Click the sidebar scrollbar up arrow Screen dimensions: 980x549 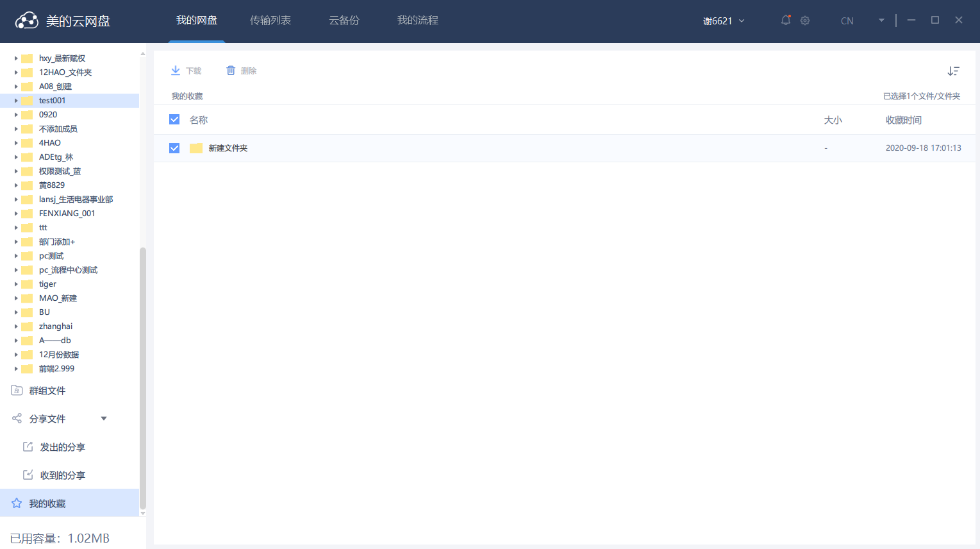click(143, 54)
